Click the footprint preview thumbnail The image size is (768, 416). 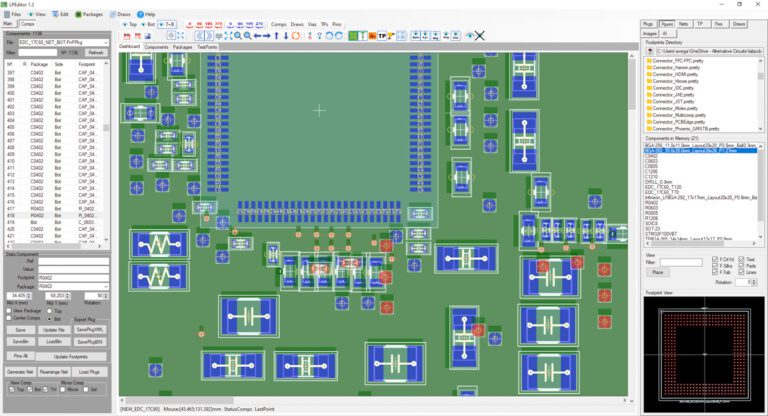(704, 355)
